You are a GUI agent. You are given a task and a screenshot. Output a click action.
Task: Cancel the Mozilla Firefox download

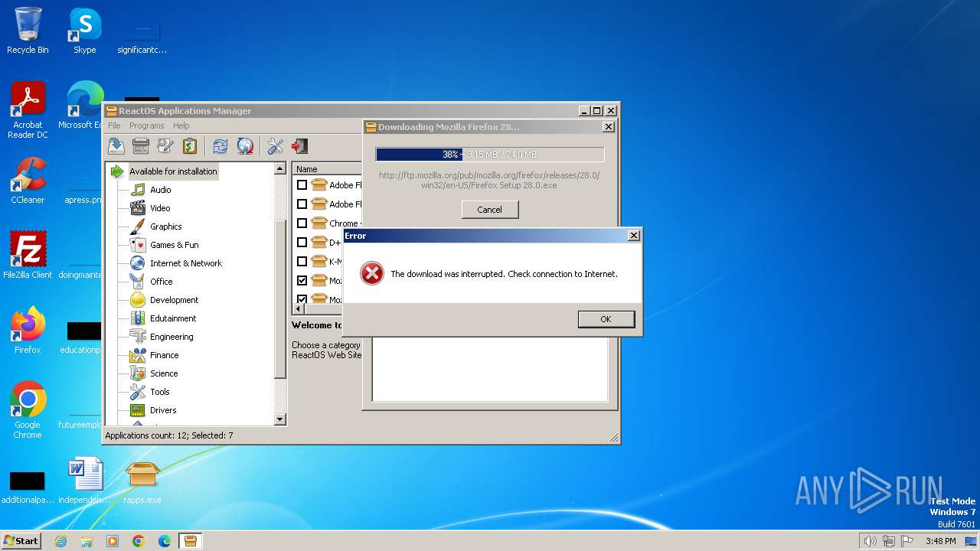[490, 210]
